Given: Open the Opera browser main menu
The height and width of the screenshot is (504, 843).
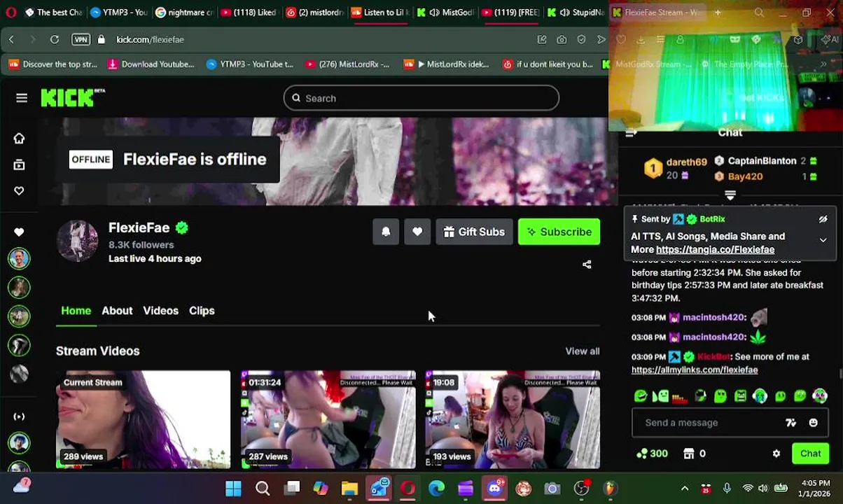Looking at the screenshot, I should pos(11,13).
